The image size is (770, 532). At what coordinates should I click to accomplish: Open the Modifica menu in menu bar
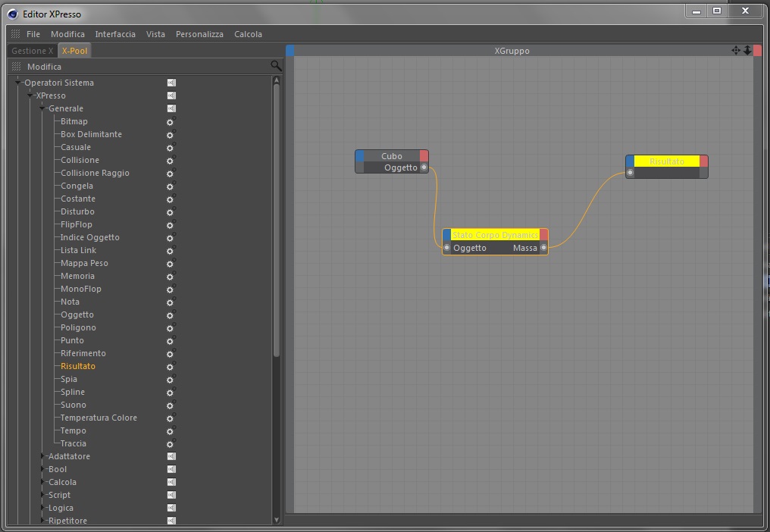(67, 34)
